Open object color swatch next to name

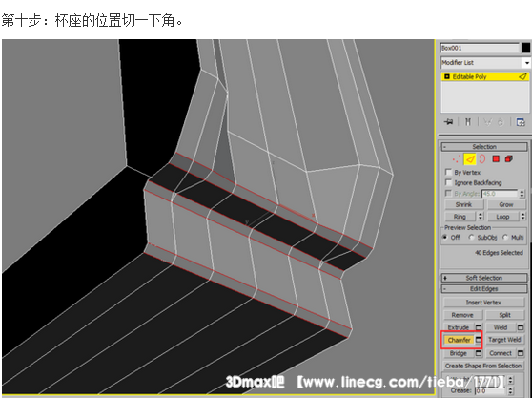coord(526,48)
